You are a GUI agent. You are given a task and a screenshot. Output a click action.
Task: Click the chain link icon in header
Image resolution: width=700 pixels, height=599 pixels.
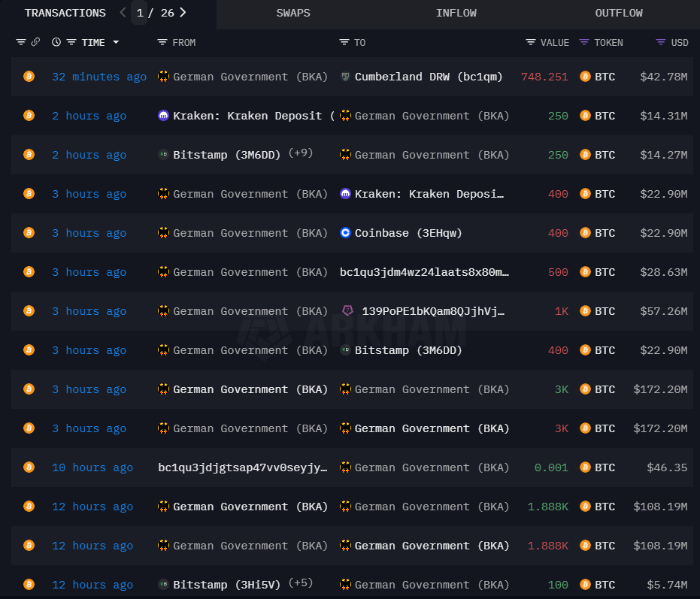click(x=35, y=43)
